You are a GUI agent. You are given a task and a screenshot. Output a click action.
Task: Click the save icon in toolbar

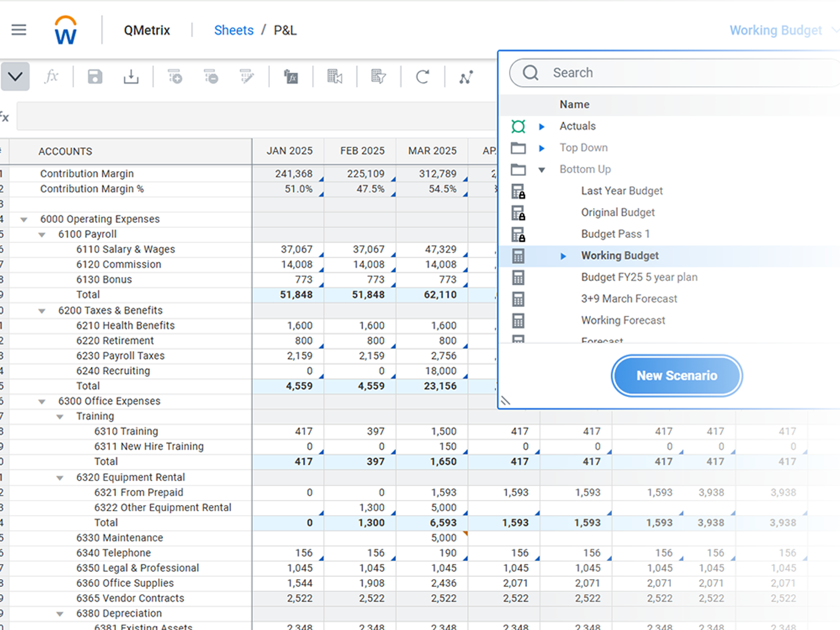coord(95,77)
